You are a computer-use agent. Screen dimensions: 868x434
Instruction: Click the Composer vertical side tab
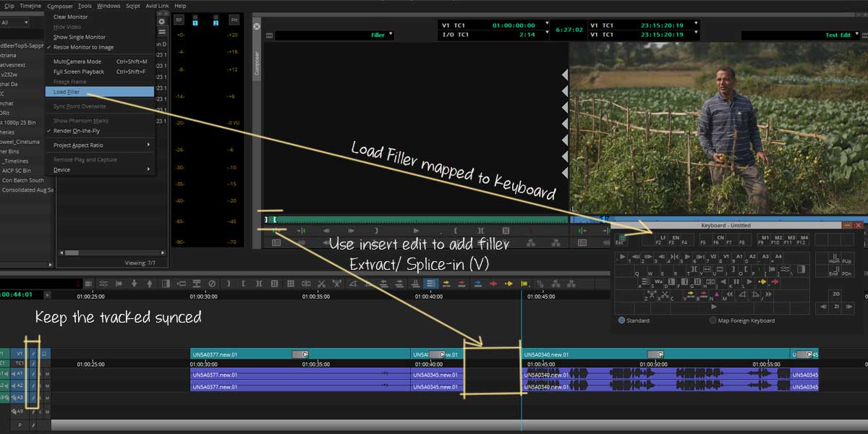point(256,62)
